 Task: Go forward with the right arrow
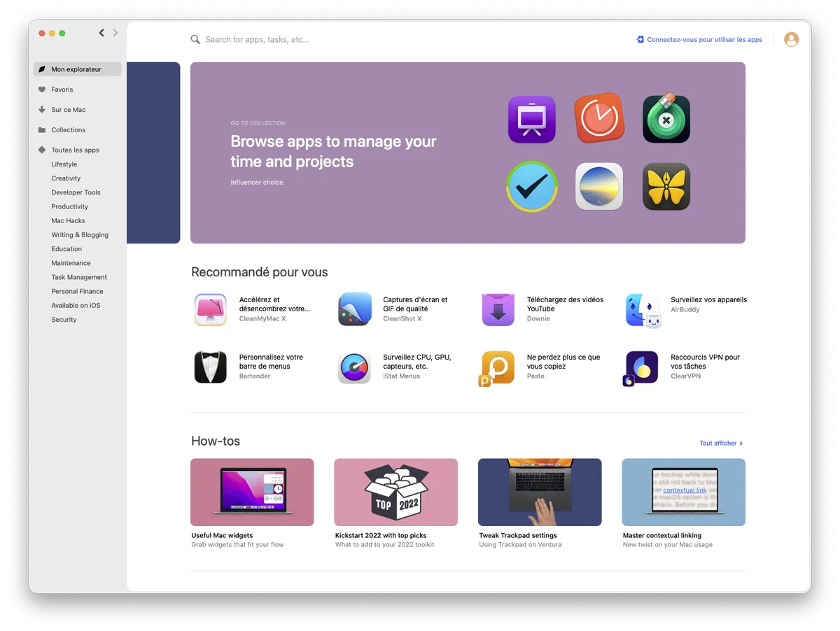115,33
